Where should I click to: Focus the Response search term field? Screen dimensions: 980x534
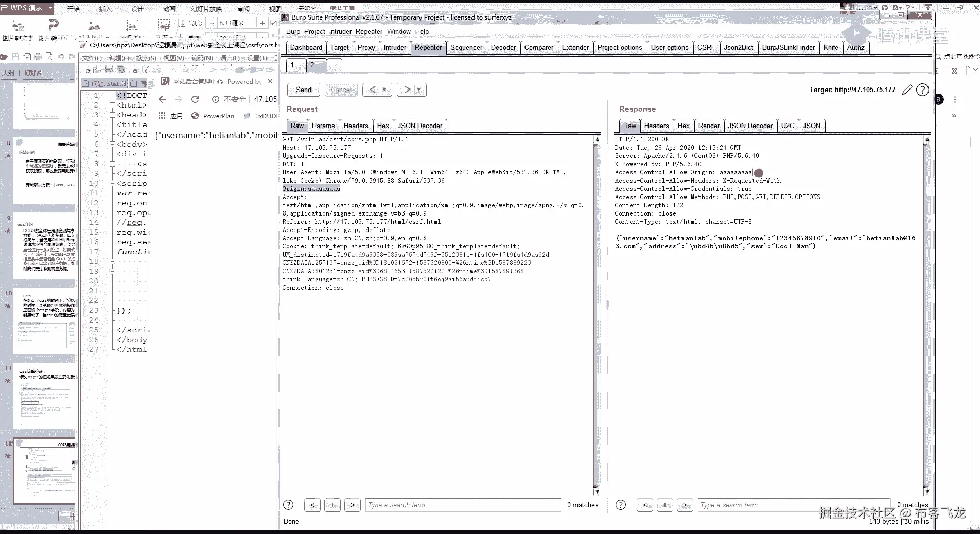pyautogui.click(x=795, y=505)
